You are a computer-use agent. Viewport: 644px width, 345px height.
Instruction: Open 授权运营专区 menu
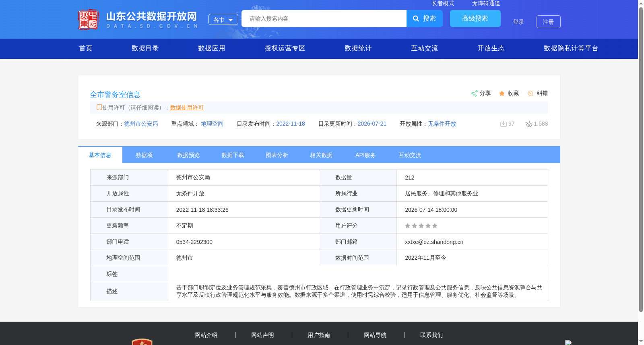pyautogui.click(x=285, y=48)
